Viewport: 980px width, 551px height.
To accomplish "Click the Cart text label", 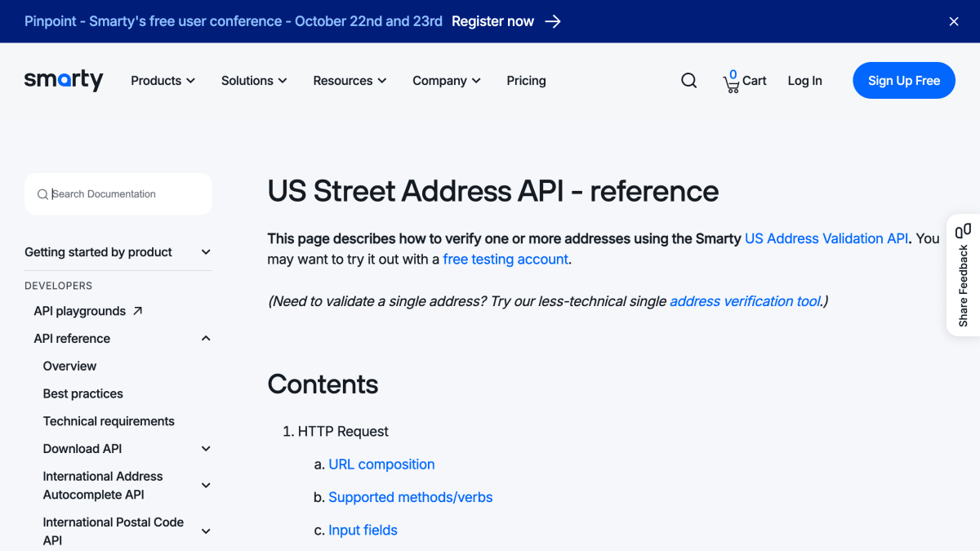I will click(755, 81).
